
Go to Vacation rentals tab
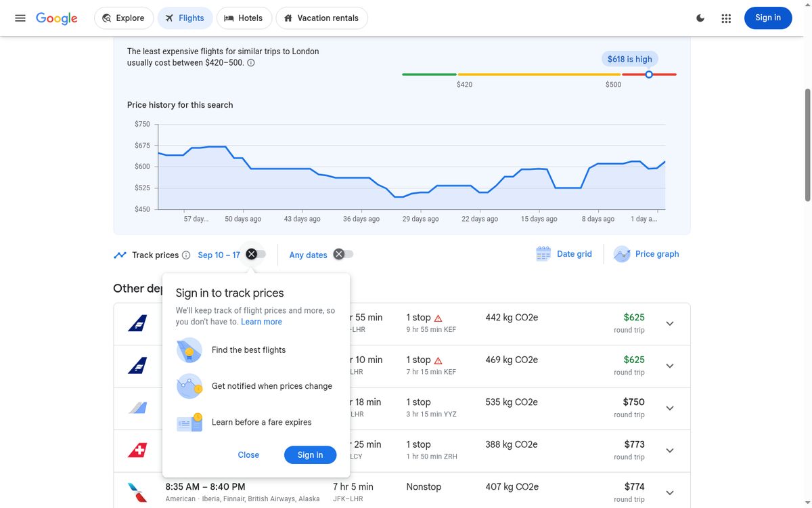[321, 18]
